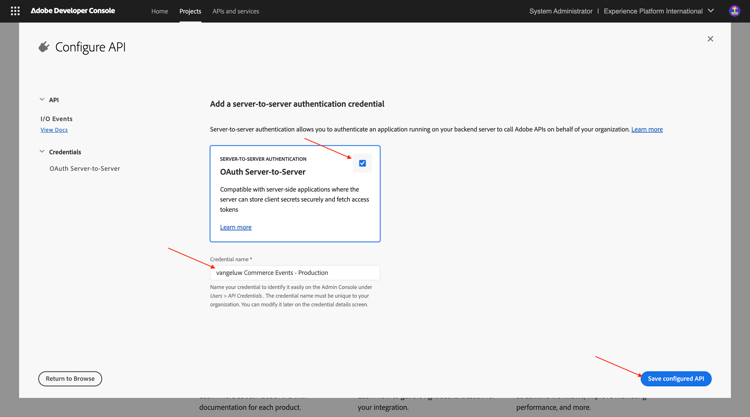Screen dimensions: 750x417
Task: Click the Return to Browse button
Action: pos(70,378)
